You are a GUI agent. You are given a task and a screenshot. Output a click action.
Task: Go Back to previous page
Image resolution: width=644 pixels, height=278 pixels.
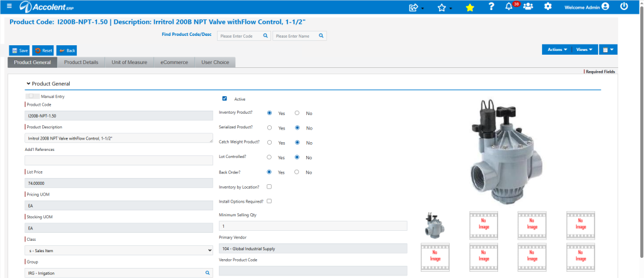pos(67,50)
